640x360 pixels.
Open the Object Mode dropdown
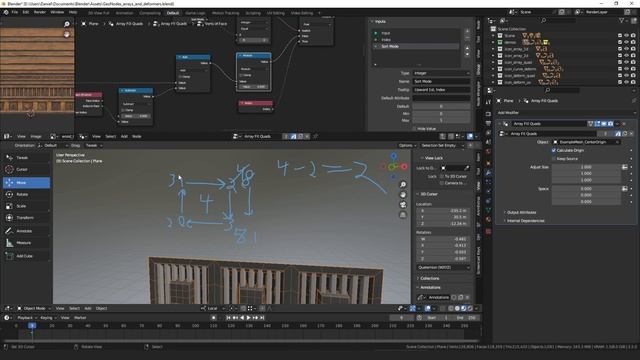coord(34,309)
